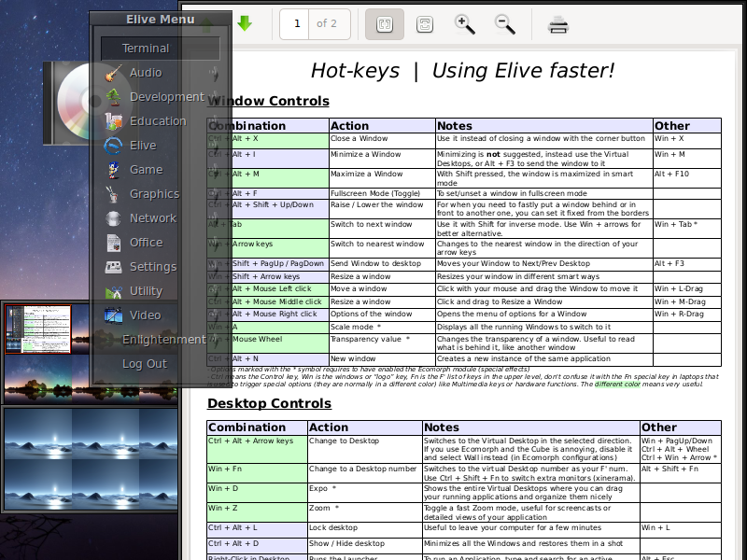
Task: Click the document Office icon
Action: click(x=113, y=243)
